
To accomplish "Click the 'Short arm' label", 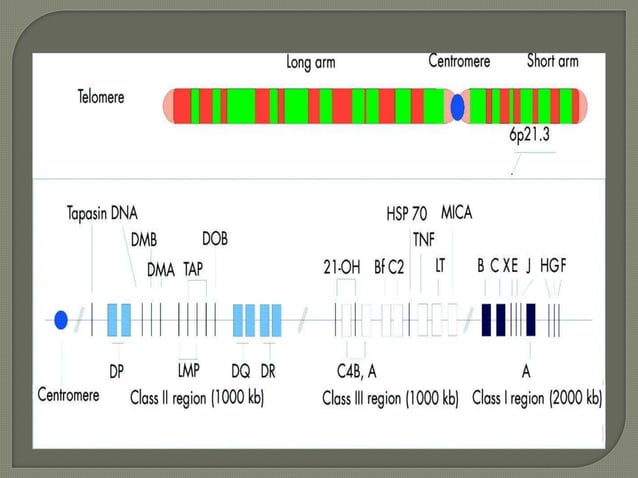I will (x=553, y=61).
